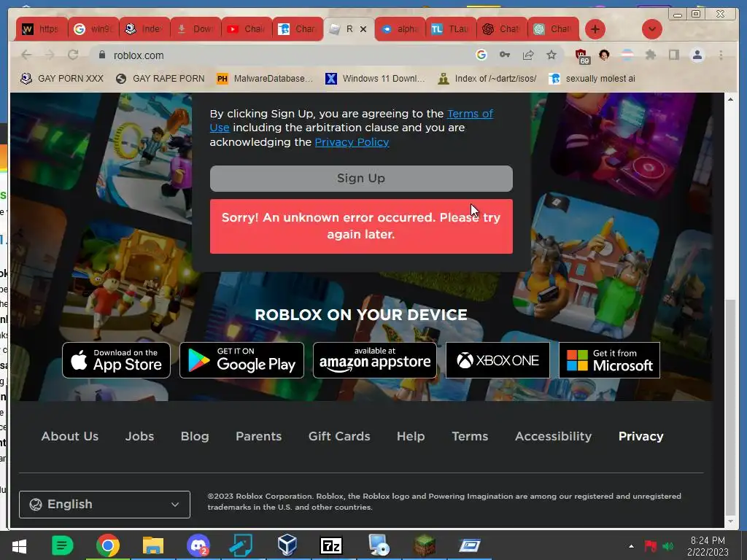Expand the tab search dropdown button

point(651,29)
